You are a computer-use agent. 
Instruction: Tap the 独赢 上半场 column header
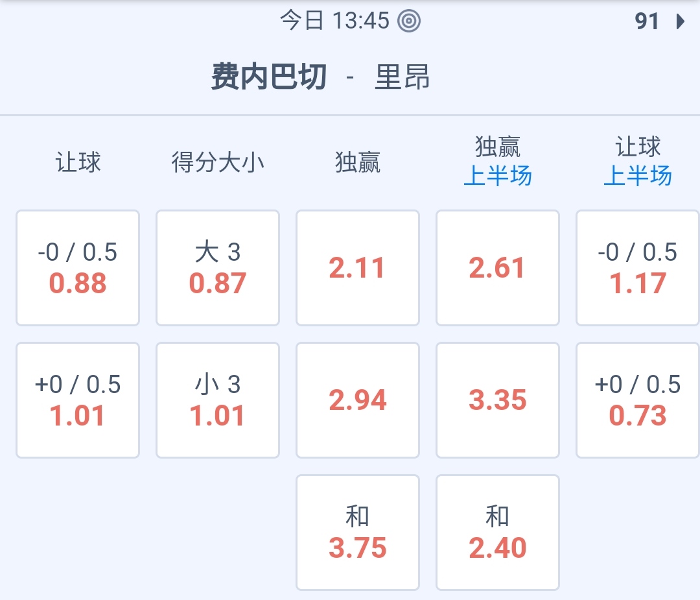[498, 162]
